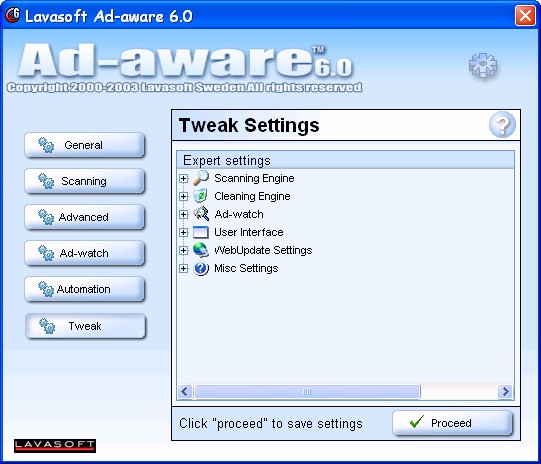Expand the Cleaning Engine node
The image size is (541, 464).
pyautogui.click(x=184, y=196)
